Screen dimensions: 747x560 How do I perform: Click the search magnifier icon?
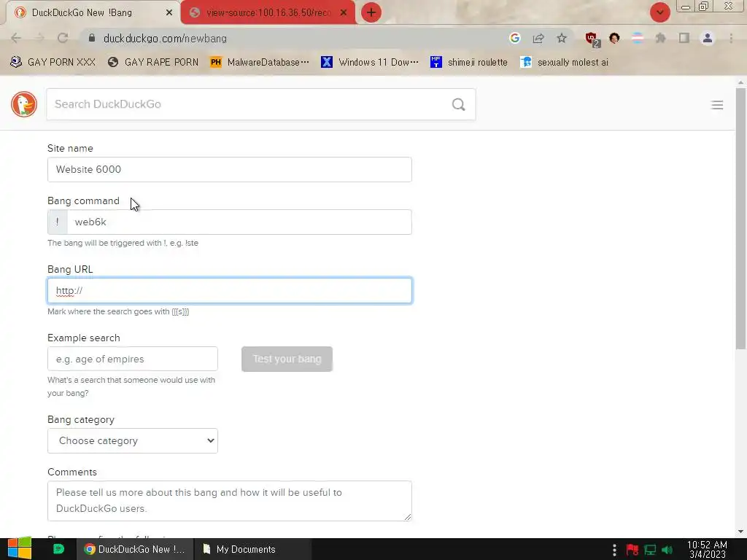pos(458,104)
